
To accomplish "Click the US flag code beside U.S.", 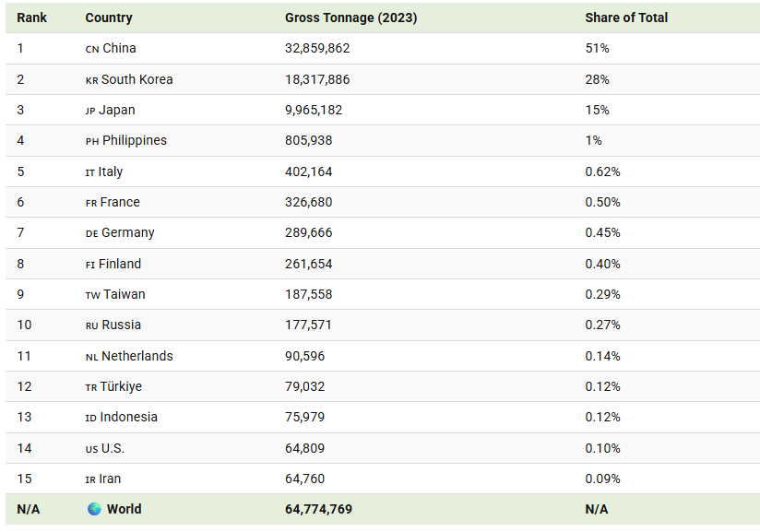I will (91, 450).
